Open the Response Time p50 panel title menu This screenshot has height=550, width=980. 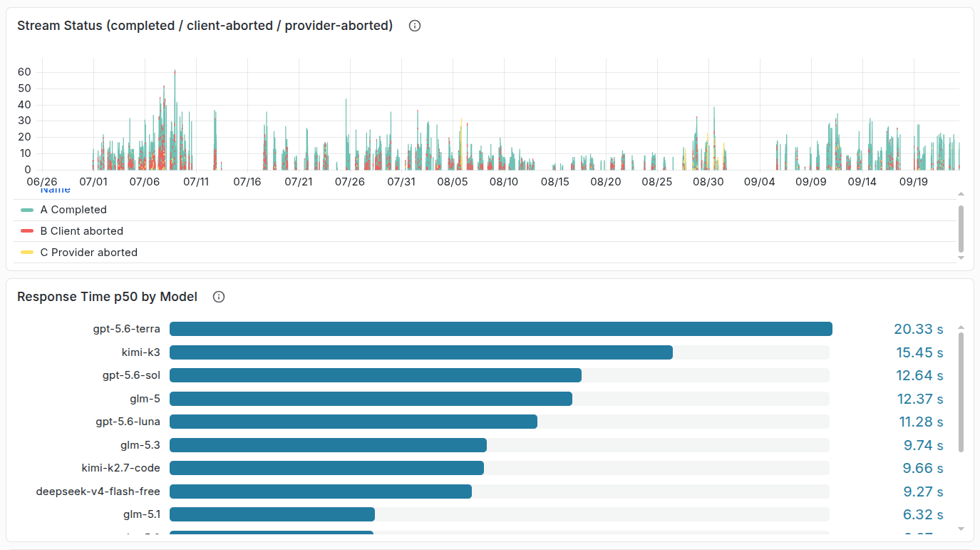(108, 297)
